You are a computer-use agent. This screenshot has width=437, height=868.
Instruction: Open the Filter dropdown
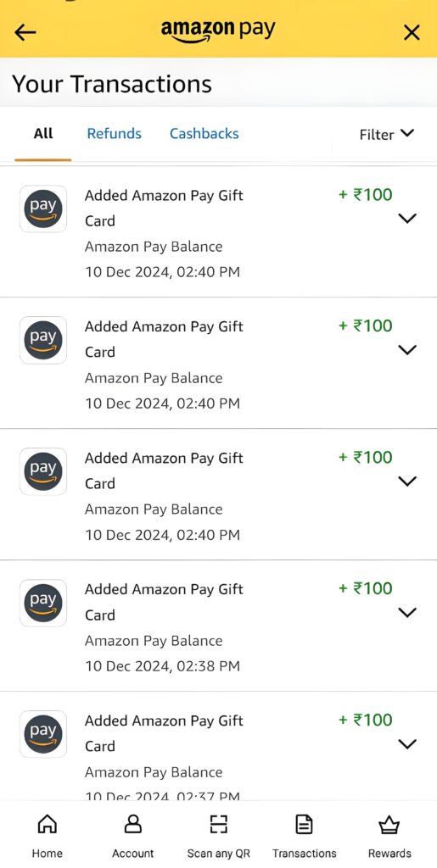pos(387,134)
